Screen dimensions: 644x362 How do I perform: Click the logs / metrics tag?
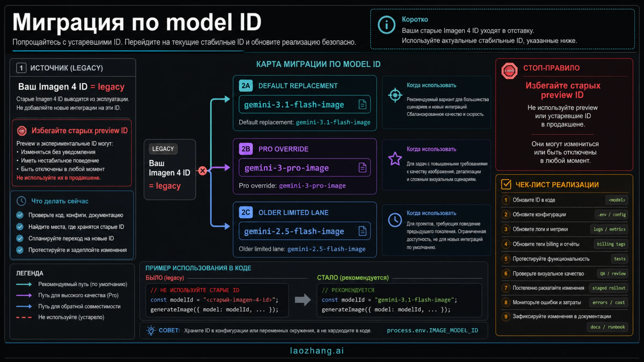[x=609, y=229]
